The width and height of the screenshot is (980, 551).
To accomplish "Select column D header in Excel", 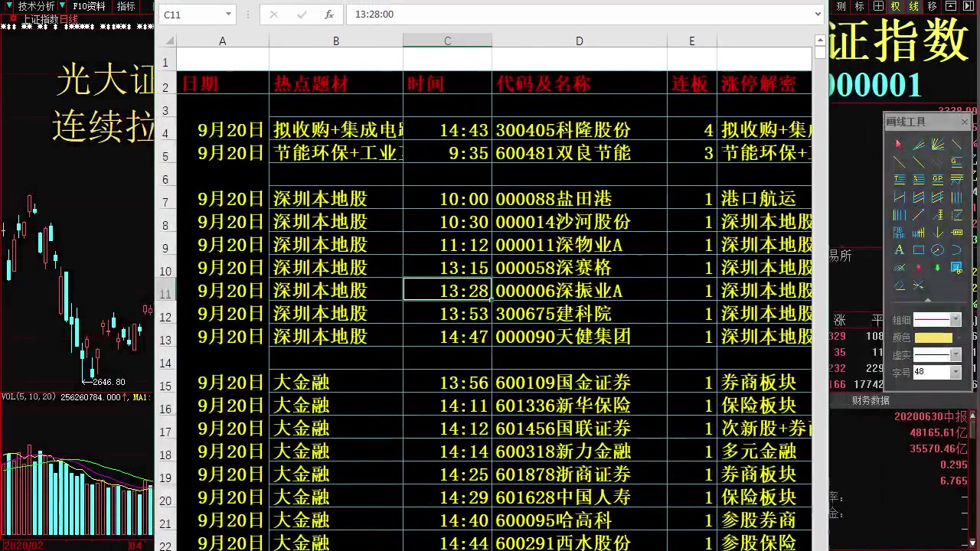I will pyautogui.click(x=579, y=41).
